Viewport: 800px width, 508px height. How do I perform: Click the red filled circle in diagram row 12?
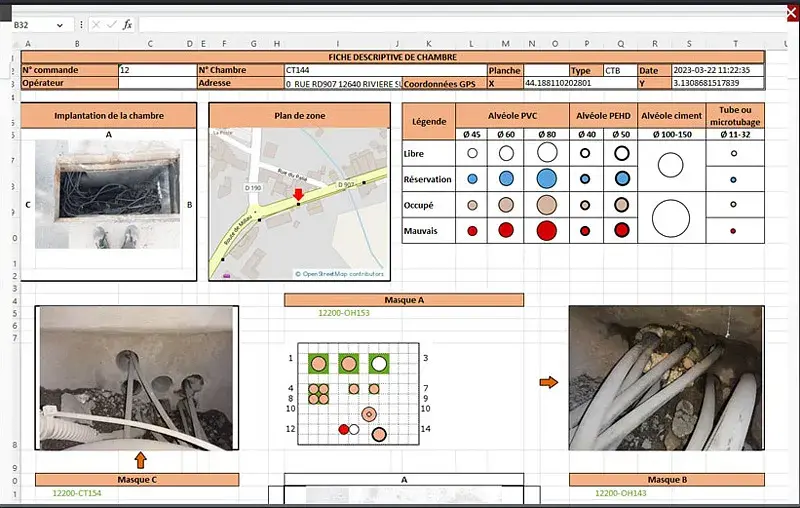(344, 429)
